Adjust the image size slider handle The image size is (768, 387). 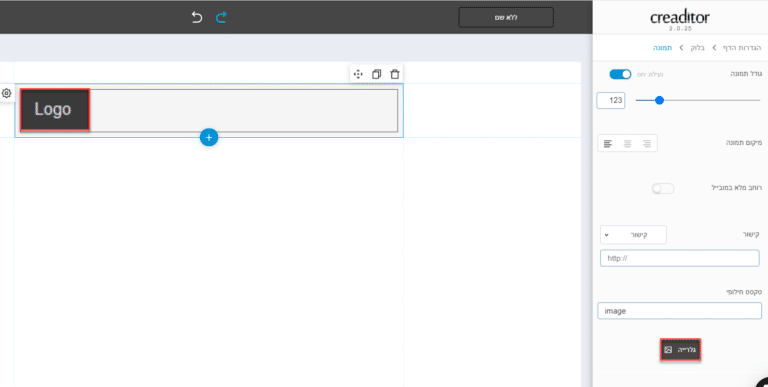pyautogui.click(x=659, y=100)
